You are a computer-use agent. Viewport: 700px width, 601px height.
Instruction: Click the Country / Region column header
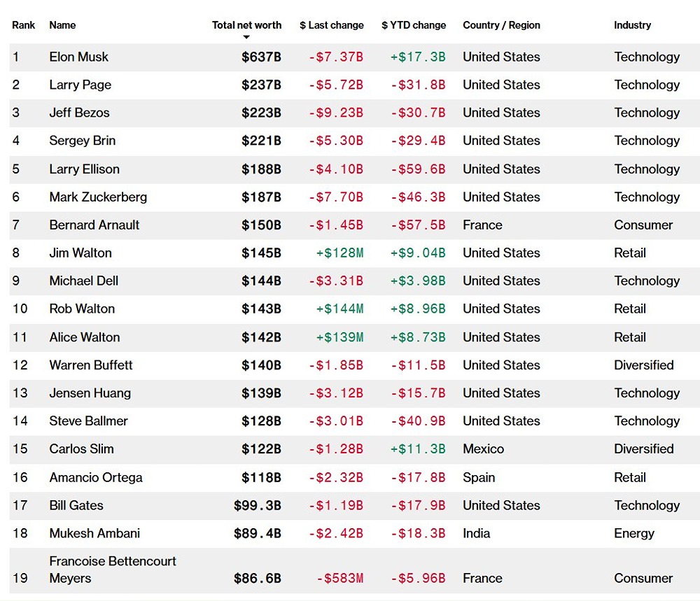(501, 25)
